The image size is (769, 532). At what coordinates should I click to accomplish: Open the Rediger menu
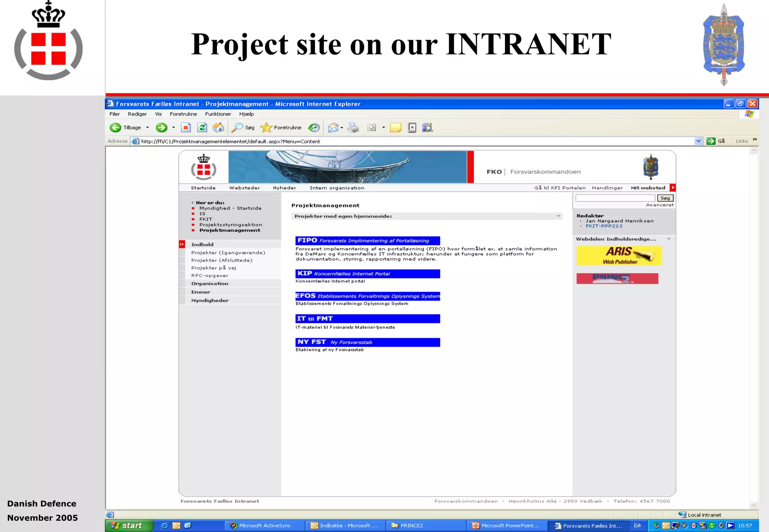[137, 114]
